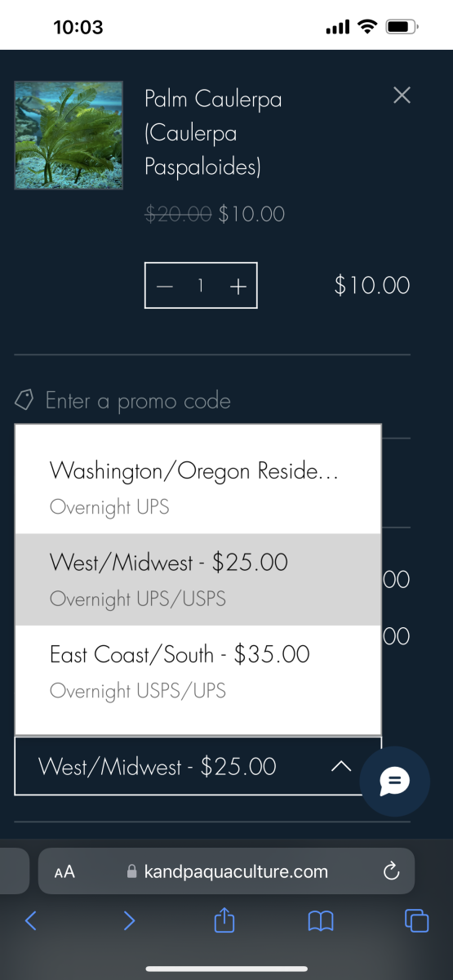This screenshot has width=453, height=980.
Task: Increase quantity with plus button
Action: (x=238, y=287)
